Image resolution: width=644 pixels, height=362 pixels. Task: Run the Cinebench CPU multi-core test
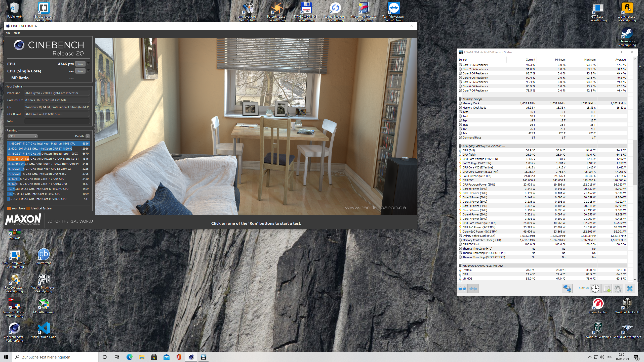(80, 64)
